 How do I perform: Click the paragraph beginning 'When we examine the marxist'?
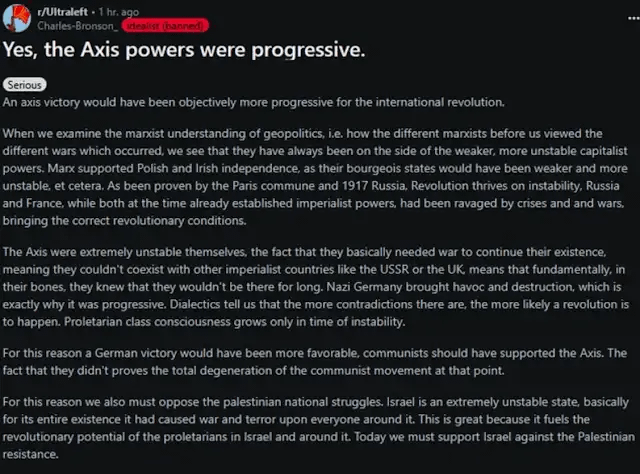click(315, 177)
